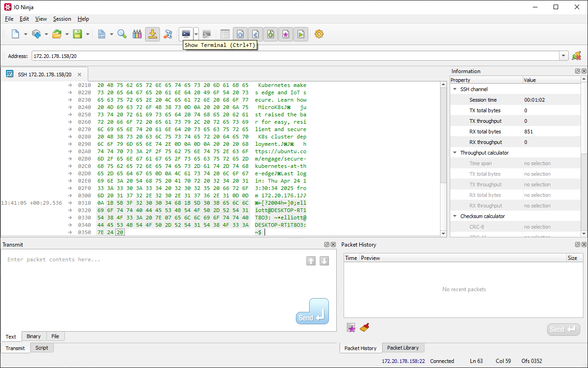This screenshot has height=368, width=588.
Task: Click the add layer plus icon
Action: (36, 34)
